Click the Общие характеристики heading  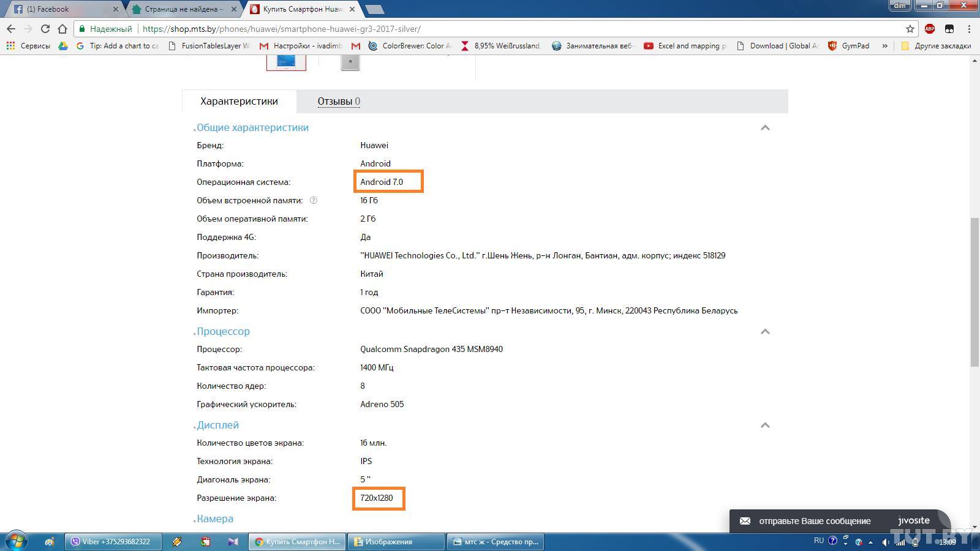coord(252,128)
